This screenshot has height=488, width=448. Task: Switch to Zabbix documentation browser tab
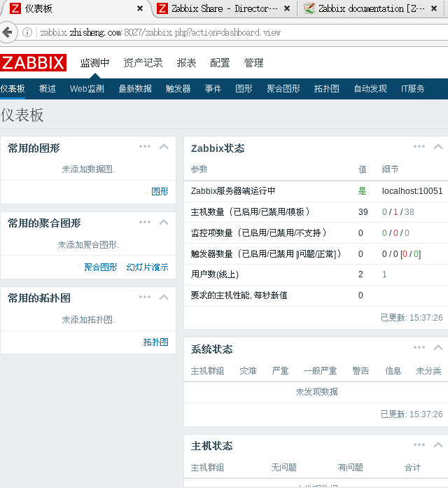point(371,8)
